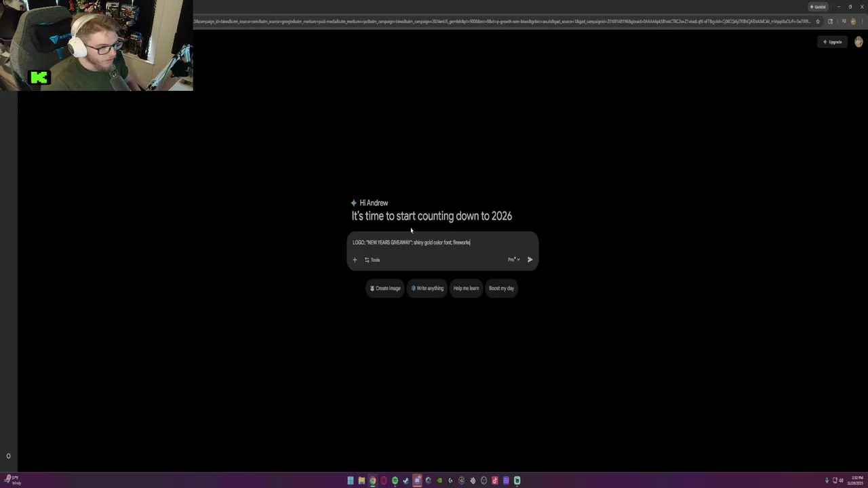Open Chrome's three-dot menu
This screenshot has height=488, width=868.
[x=862, y=21]
